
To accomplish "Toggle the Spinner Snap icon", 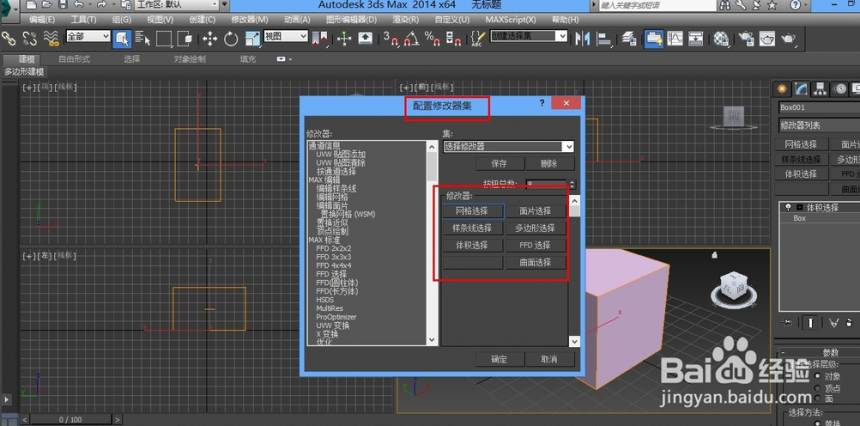I will (x=454, y=39).
